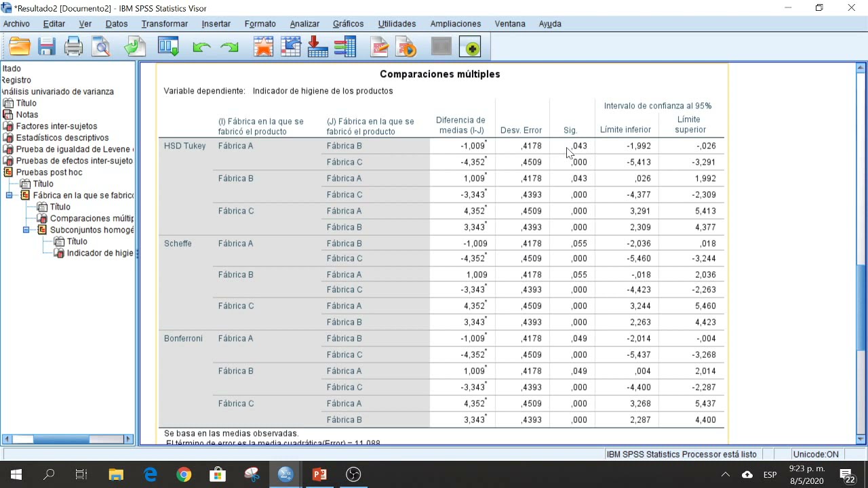Open the Ayuda menu
This screenshot has height=488, width=868.
[x=550, y=24]
